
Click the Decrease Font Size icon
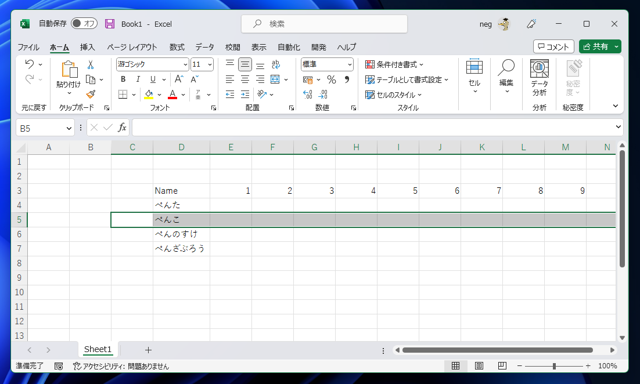point(194,79)
